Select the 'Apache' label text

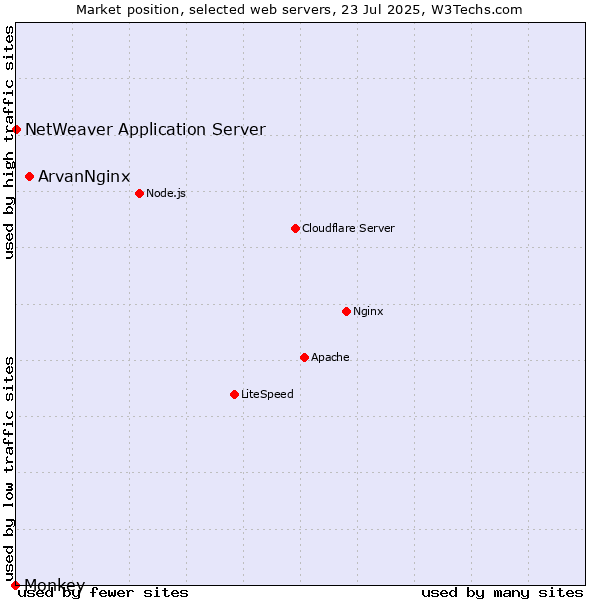[x=330, y=357]
